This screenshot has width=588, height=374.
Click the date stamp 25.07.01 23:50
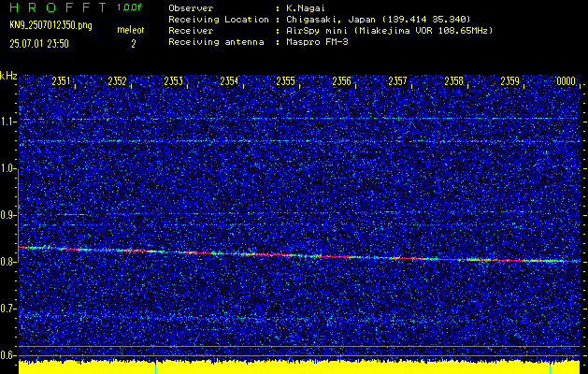[x=39, y=44]
